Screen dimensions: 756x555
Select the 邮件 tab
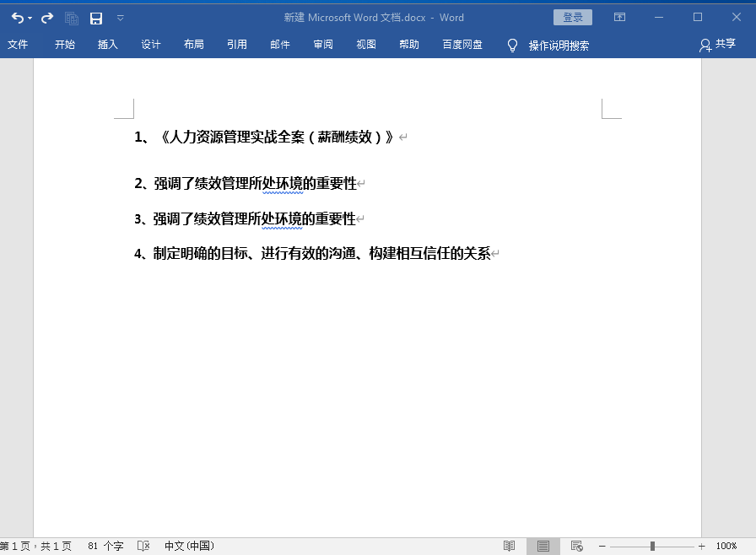coord(280,45)
